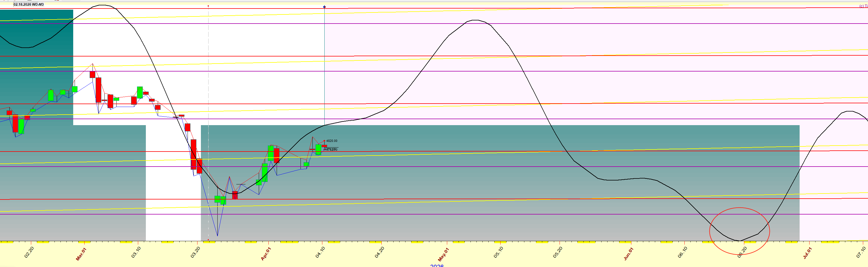
Task: Click the 02.20 tick on the time axis
Action: click(x=29, y=253)
